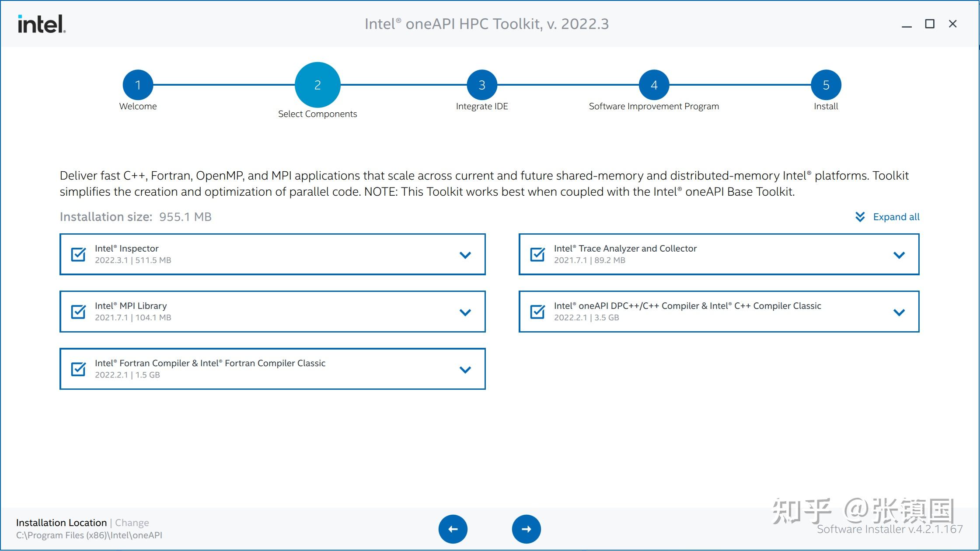Viewport: 980px width, 551px height.
Task: Select step 4 Software Improvement Program circle
Action: tap(654, 85)
